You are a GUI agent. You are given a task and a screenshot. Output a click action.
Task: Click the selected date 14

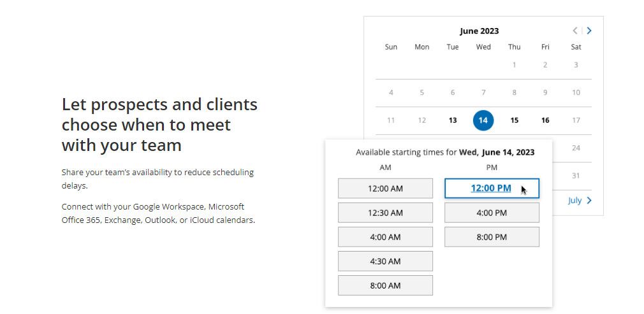point(483,120)
